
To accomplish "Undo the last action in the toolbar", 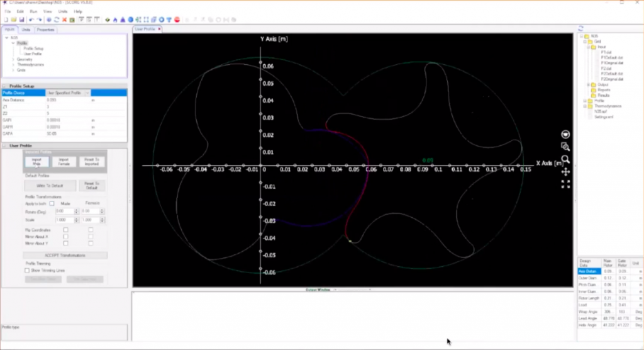I will tap(31, 20).
